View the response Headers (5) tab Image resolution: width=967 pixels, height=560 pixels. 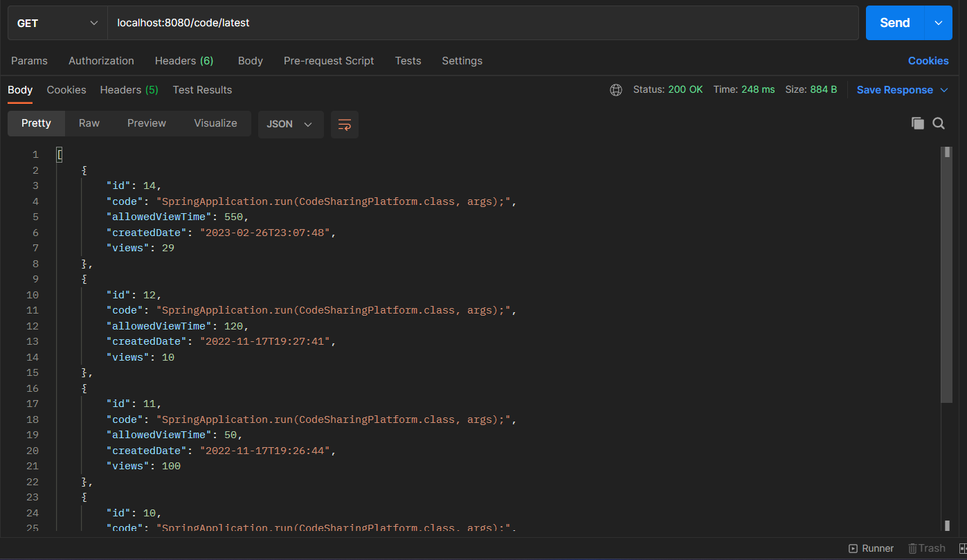(129, 90)
